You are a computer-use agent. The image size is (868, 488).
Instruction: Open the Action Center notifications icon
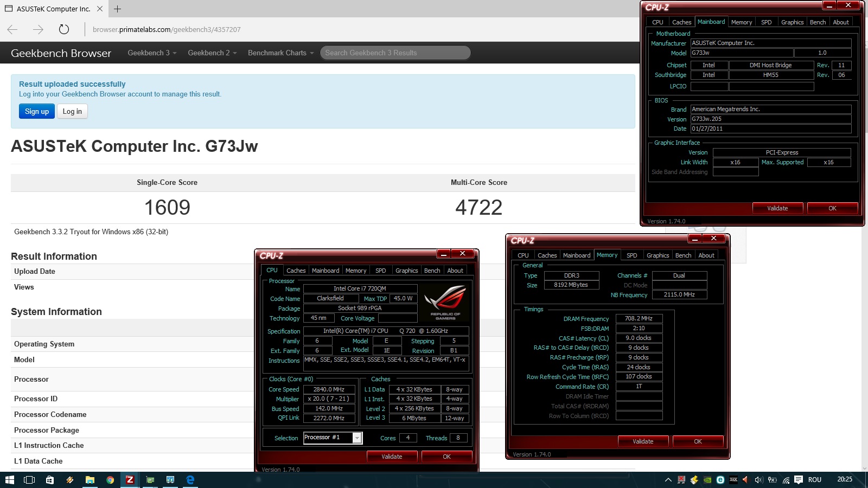click(x=799, y=480)
